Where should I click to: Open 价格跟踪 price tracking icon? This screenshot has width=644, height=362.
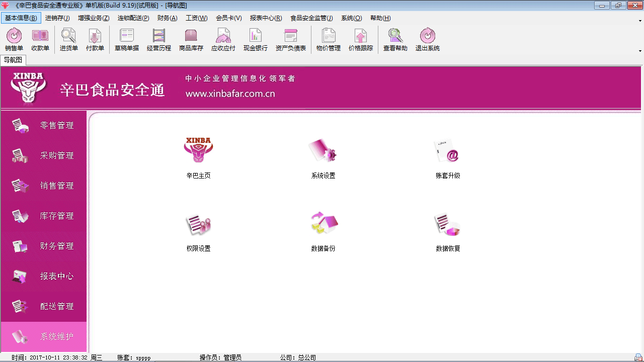361,40
